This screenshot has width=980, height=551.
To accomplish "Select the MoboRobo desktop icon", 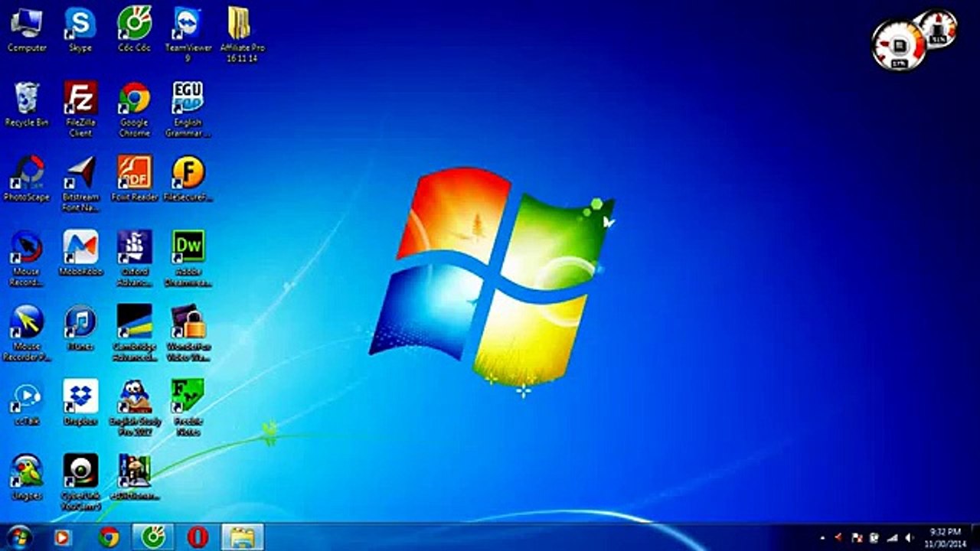I will click(x=80, y=253).
